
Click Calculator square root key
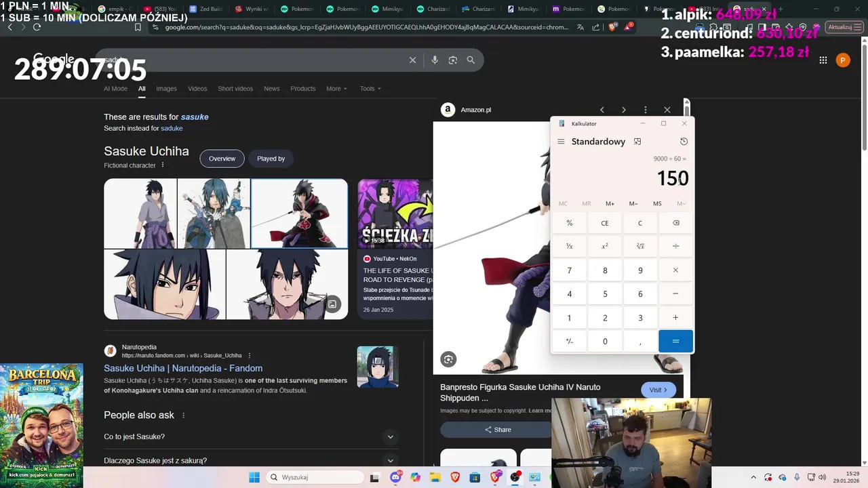[640, 246]
